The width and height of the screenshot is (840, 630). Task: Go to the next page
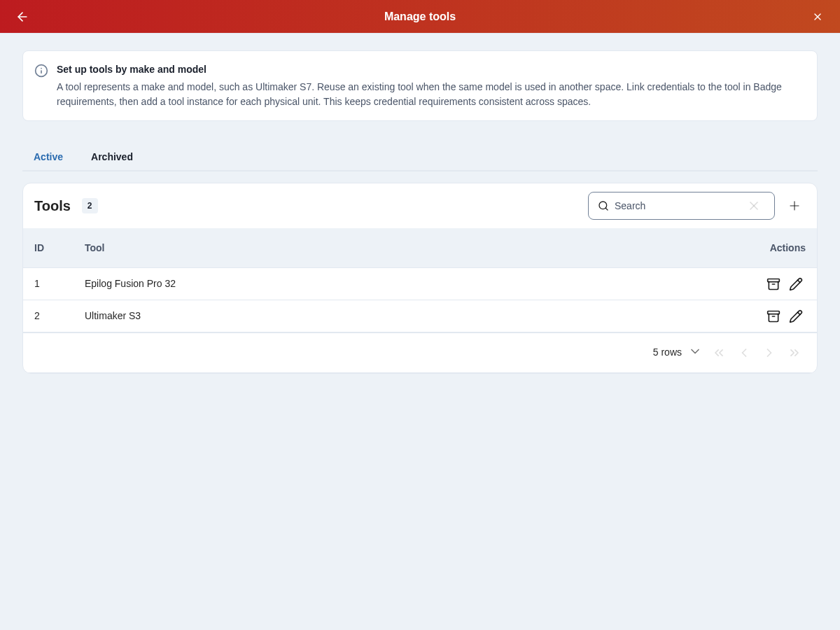[769, 353]
